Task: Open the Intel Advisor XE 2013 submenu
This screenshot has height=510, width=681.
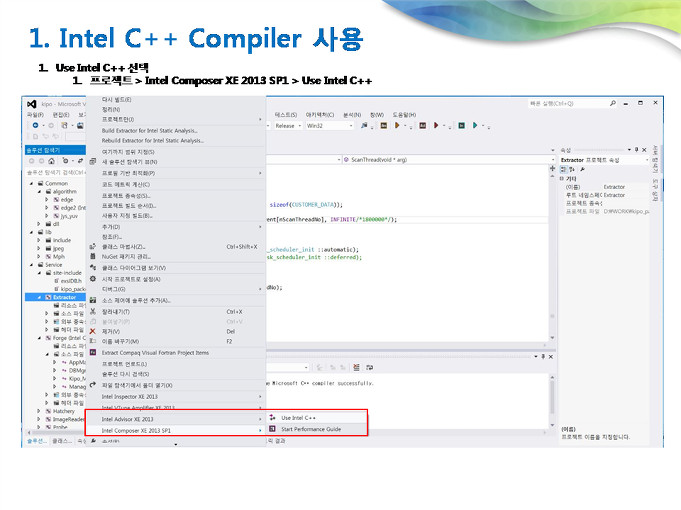Action: [x=175, y=419]
